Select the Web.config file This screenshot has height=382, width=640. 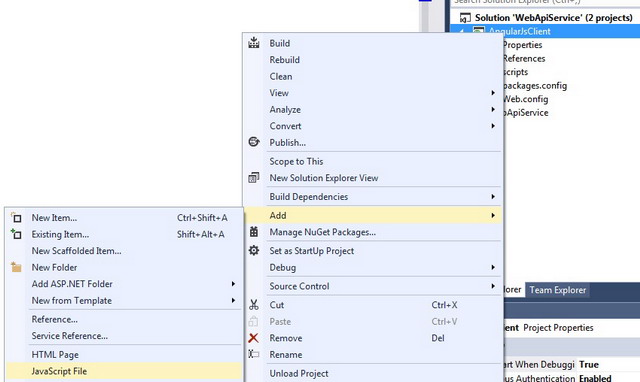[x=526, y=99]
